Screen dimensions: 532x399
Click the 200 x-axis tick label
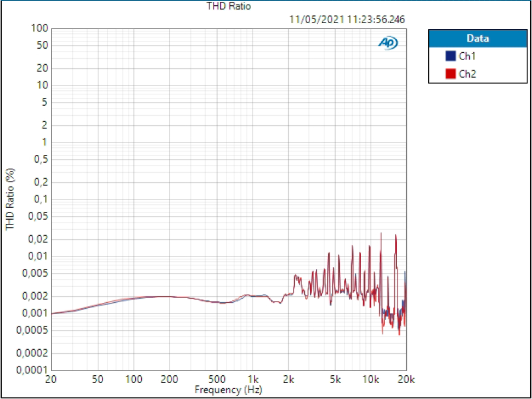click(170, 378)
